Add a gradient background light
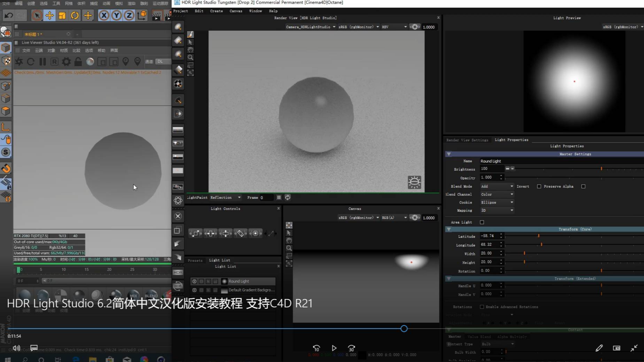 [x=178, y=130]
